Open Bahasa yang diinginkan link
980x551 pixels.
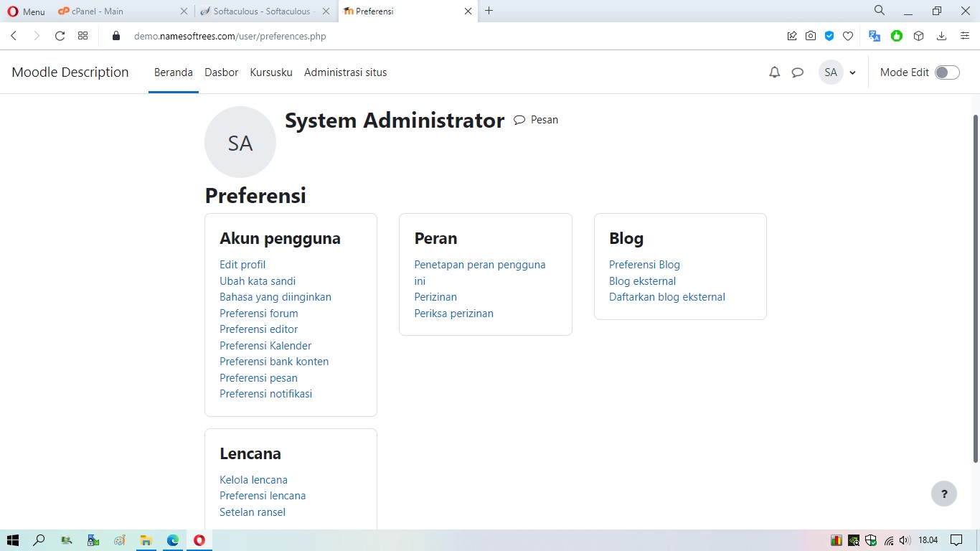coord(275,297)
